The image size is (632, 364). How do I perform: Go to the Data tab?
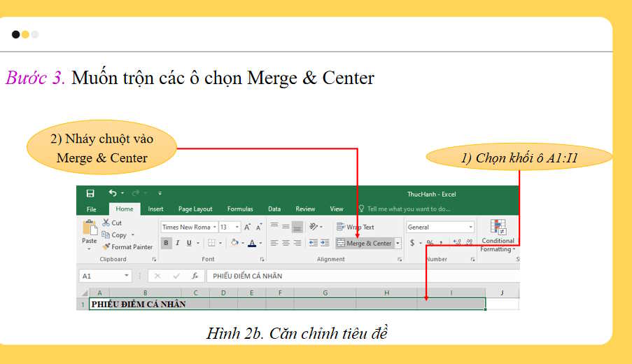pyautogui.click(x=274, y=209)
